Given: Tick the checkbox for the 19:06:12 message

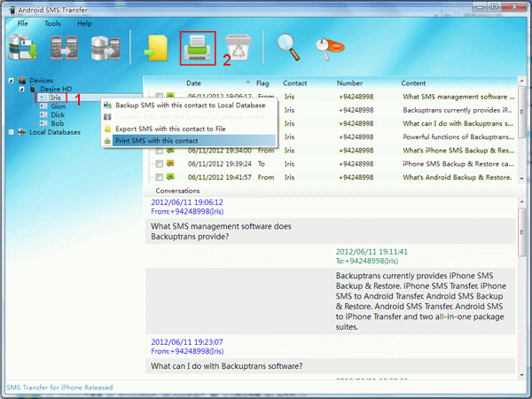Looking at the screenshot, I should click(x=159, y=96).
